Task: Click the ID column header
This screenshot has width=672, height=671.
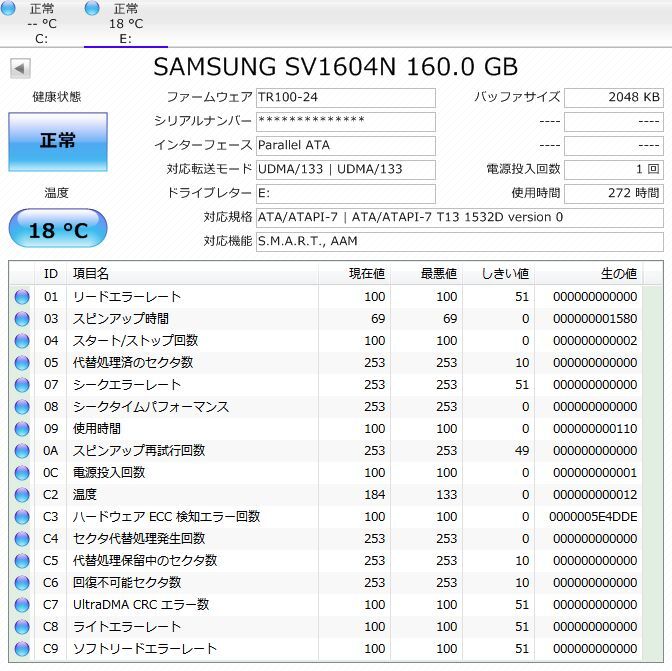Action: point(51,273)
